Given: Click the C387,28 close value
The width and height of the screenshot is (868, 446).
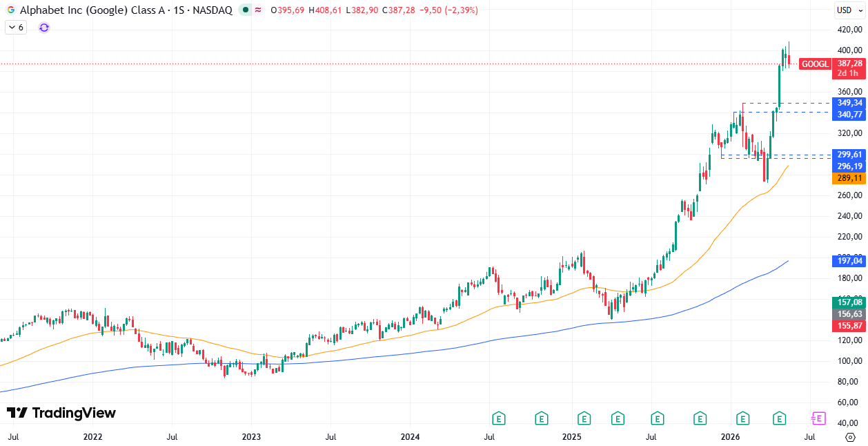Looking at the screenshot, I should [x=398, y=10].
